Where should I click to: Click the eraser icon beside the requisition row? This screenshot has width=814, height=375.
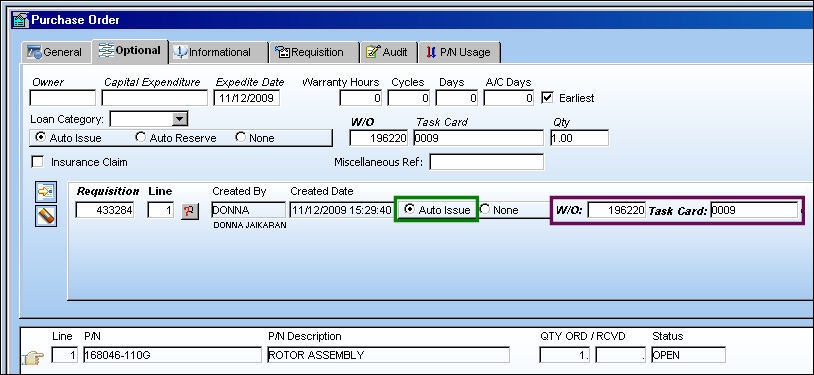tap(46, 216)
